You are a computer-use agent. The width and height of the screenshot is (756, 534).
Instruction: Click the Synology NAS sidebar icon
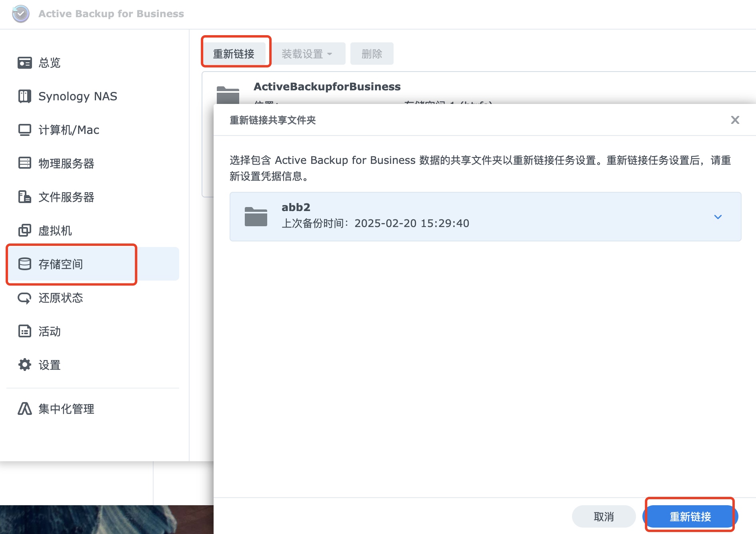(x=25, y=96)
